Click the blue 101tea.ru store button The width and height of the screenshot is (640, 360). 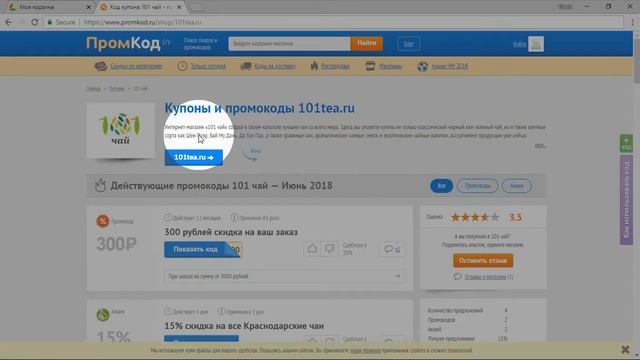click(x=193, y=157)
